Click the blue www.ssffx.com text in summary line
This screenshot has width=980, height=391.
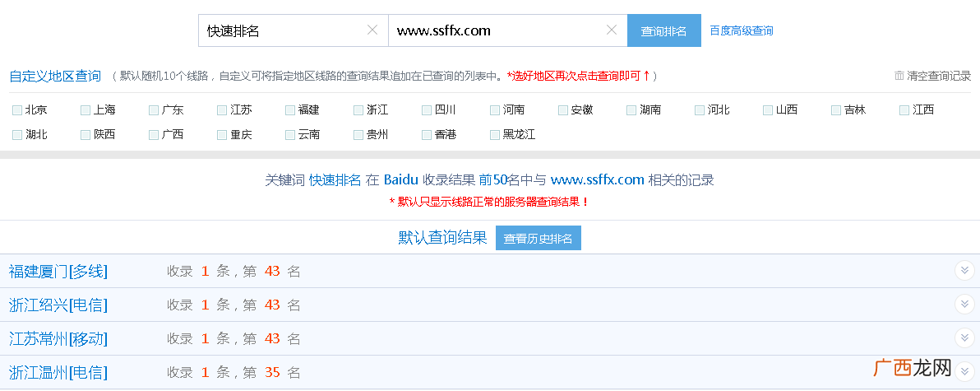point(598,180)
